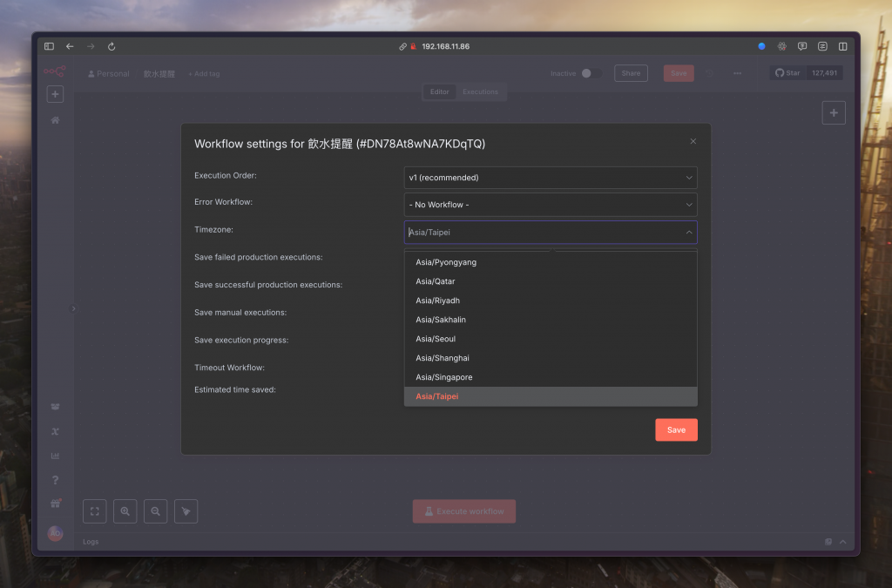Click the top bar Save button
Viewport: 892px width, 588px height.
pos(679,73)
